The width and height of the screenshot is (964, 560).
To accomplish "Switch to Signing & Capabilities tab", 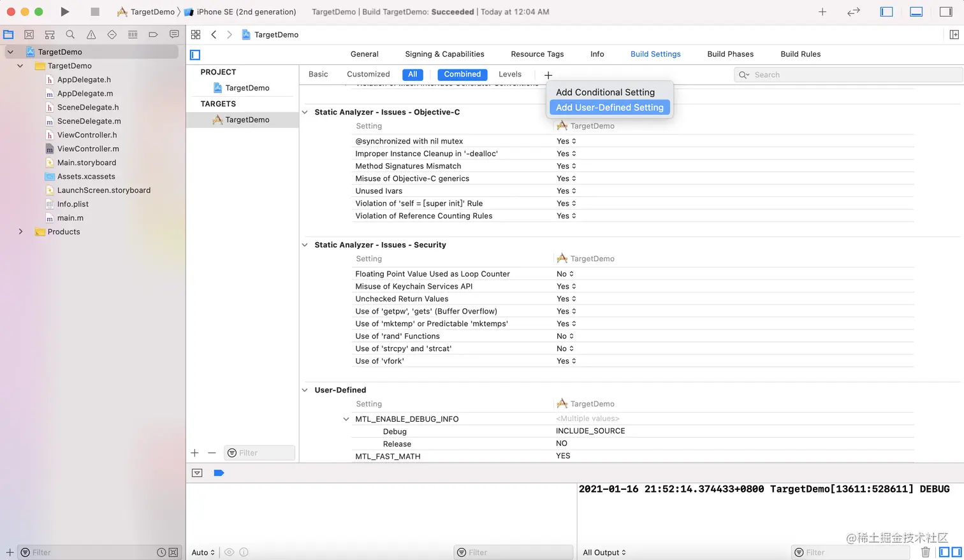I will coord(444,54).
